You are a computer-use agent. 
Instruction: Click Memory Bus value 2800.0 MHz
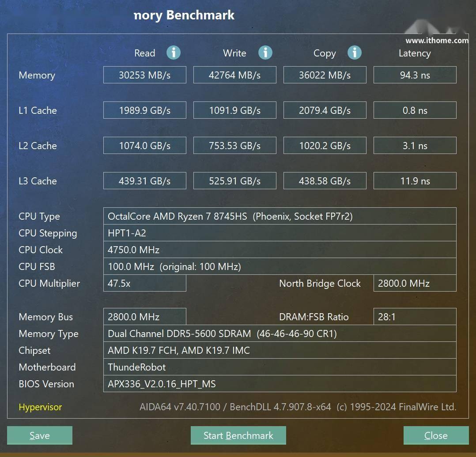click(x=145, y=317)
